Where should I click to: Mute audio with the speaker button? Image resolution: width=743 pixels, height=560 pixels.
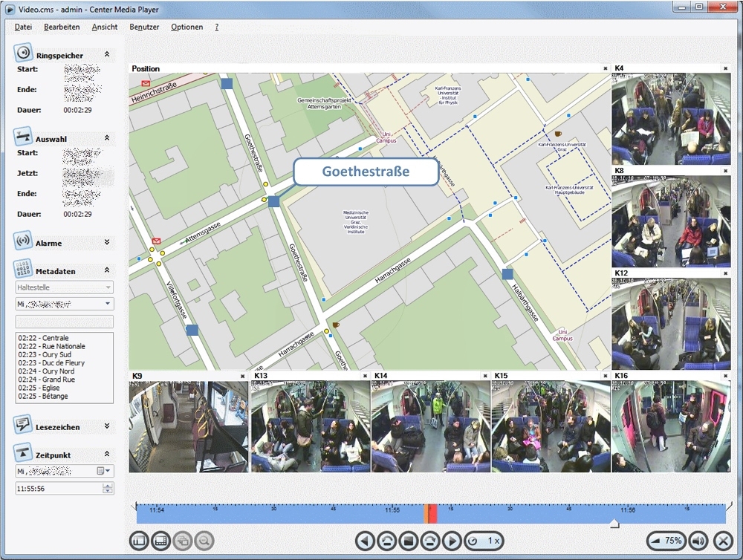pos(698,541)
